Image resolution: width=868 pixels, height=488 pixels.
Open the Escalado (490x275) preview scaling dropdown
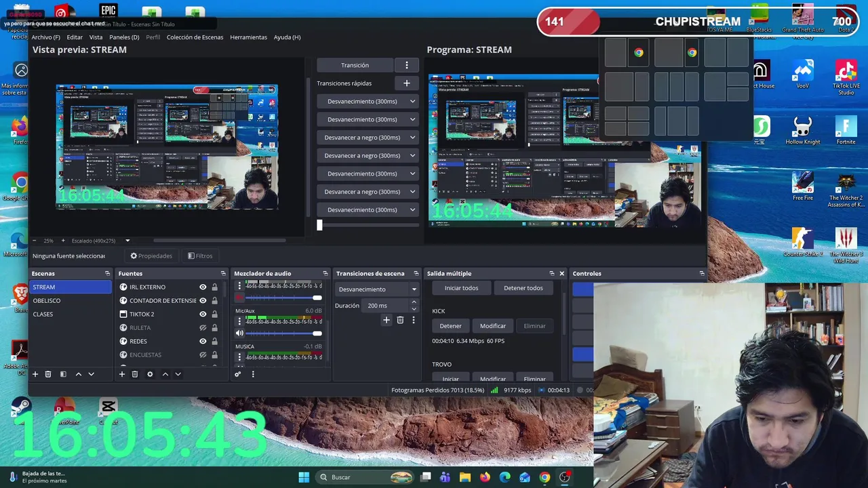[100, 241]
